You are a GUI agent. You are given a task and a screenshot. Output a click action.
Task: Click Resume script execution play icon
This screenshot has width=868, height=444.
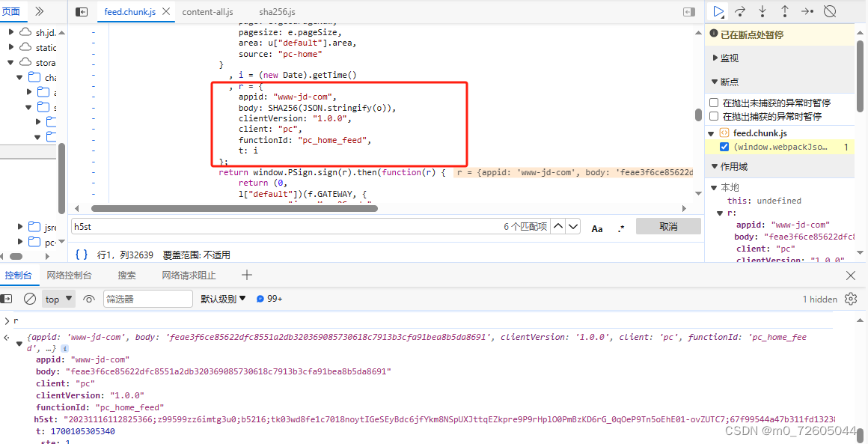[718, 11]
